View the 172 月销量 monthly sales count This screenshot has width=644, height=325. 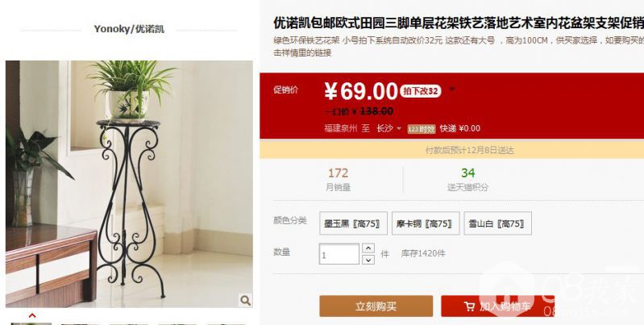[x=338, y=180]
